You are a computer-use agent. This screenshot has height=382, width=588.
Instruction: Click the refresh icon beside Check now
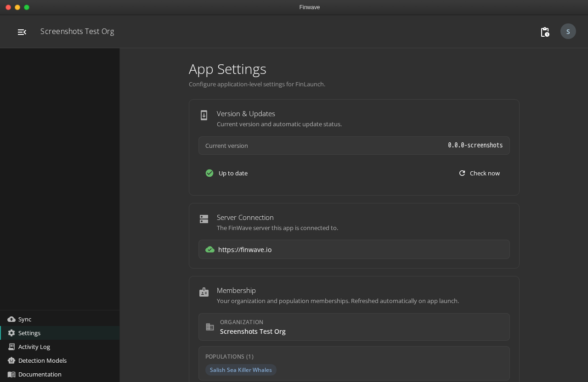pyautogui.click(x=462, y=173)
